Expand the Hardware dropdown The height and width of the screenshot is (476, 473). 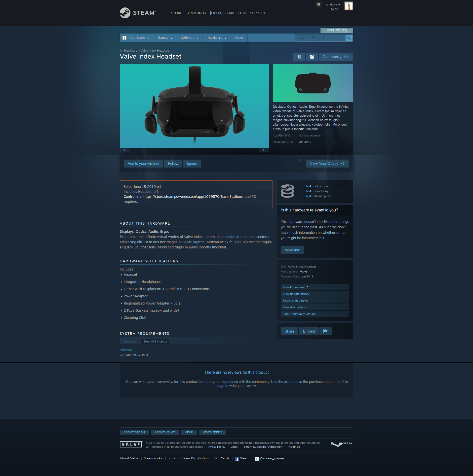217,38
